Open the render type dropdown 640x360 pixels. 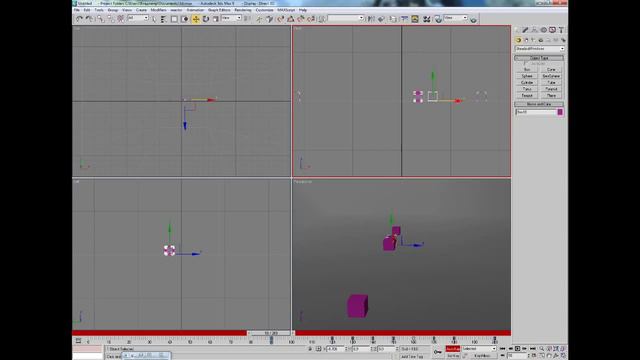456,18
